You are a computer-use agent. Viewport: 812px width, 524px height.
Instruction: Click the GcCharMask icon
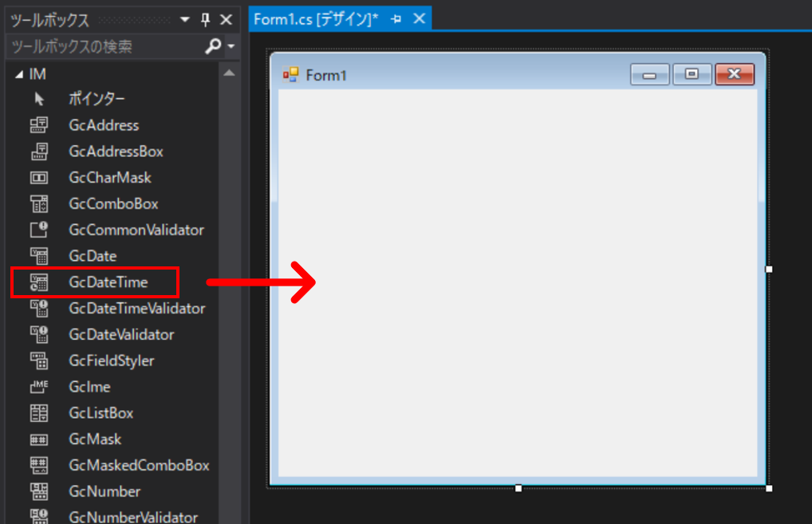click(39, 178)
